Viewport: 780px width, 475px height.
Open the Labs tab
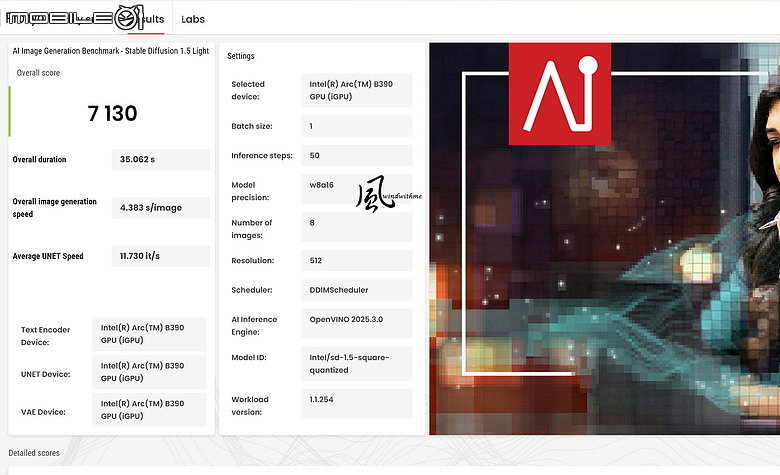click(193, 19)
